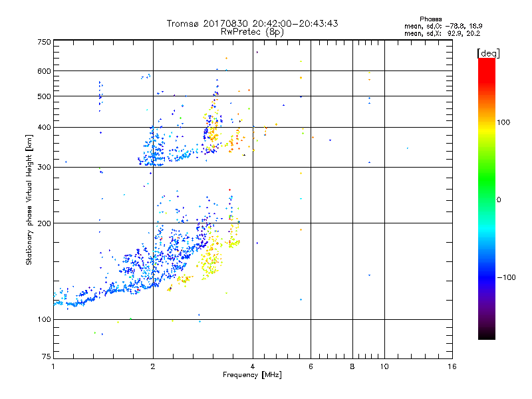Click the Frequency [MHz] axis label
The image size is (532, 399).
(x=252, y=375)
